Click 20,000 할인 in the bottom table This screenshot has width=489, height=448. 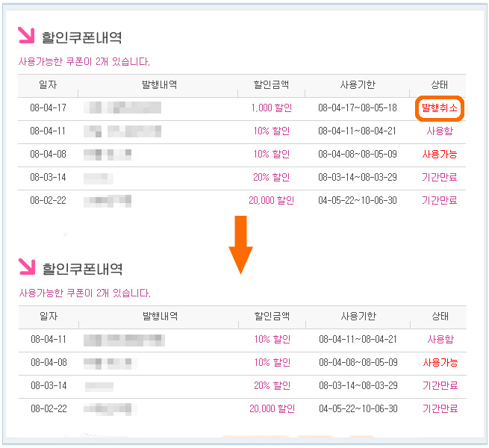point(272,409)
